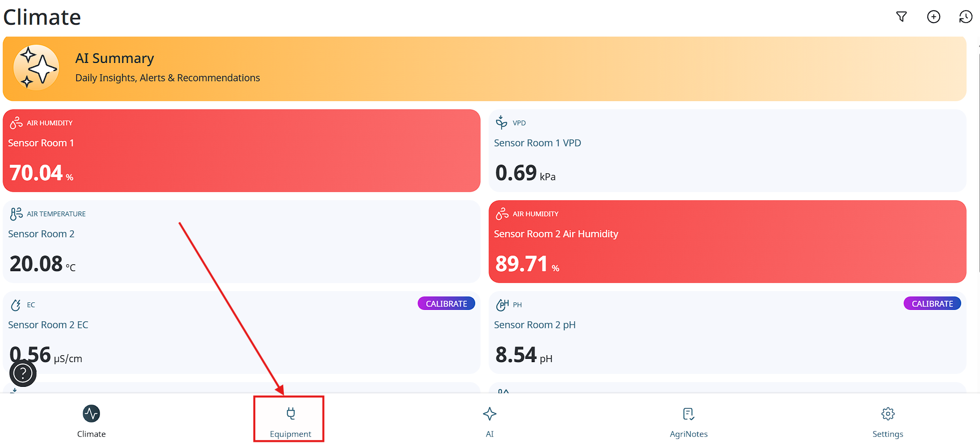The height and width of the screenshot is (445, 980).
Task: Click the add sensor plus icon
Action: [x=934, y=17]
